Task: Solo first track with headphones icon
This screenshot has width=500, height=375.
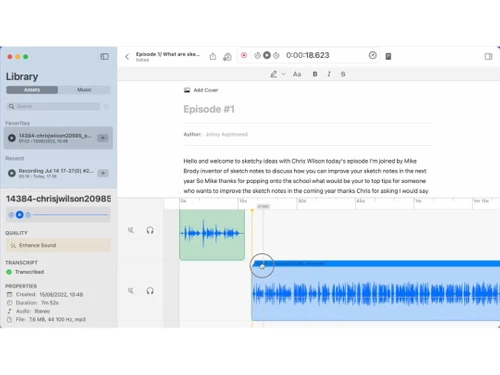Action: pyautogui.click(x=150, y=230)
